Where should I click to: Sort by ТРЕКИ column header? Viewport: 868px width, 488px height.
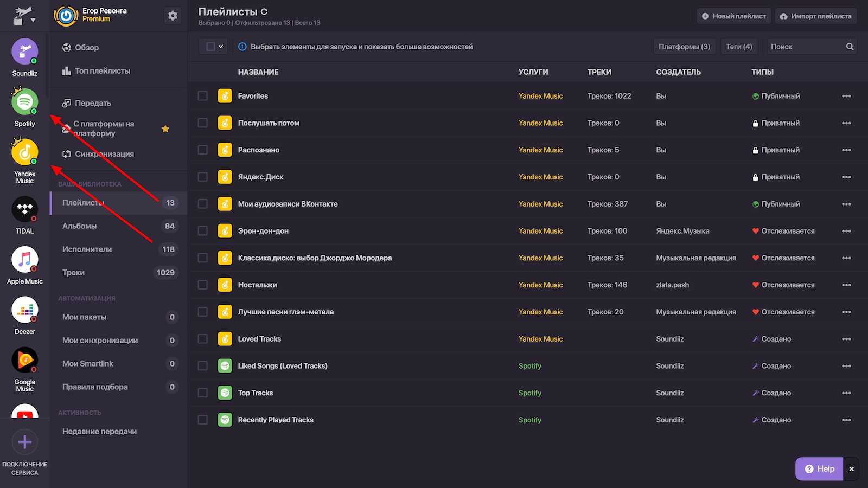pos(599,72)
